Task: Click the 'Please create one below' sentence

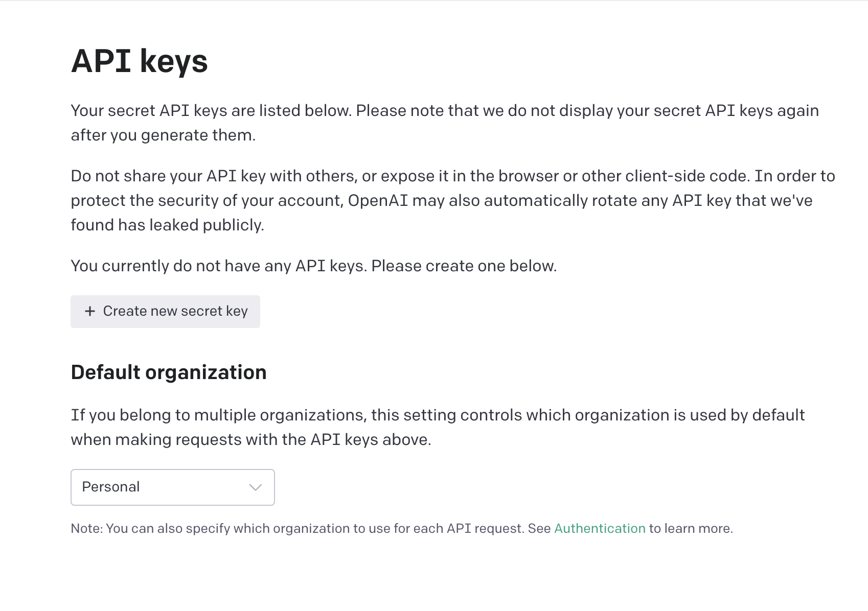Action: 464,266
